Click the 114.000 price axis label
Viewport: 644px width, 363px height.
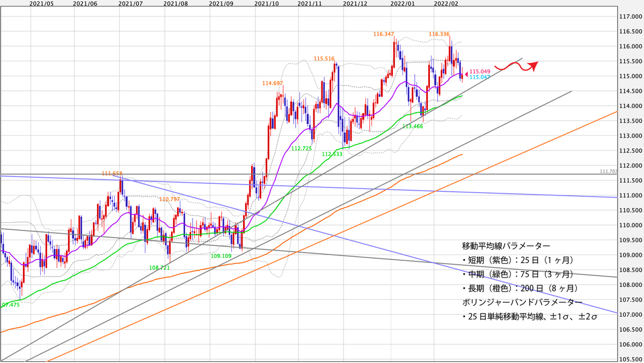pos(630,106)
